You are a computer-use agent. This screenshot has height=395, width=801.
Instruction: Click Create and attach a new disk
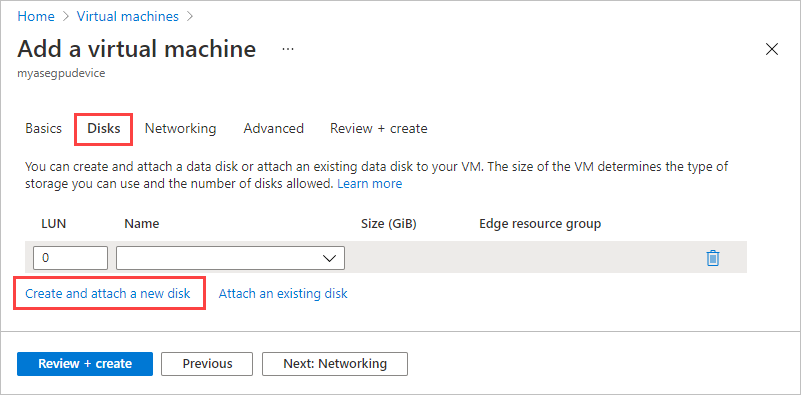[x=108, y=293]
